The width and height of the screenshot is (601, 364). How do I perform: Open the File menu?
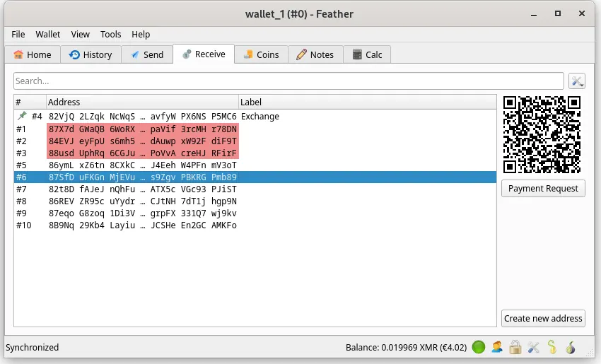click(18, 34)
